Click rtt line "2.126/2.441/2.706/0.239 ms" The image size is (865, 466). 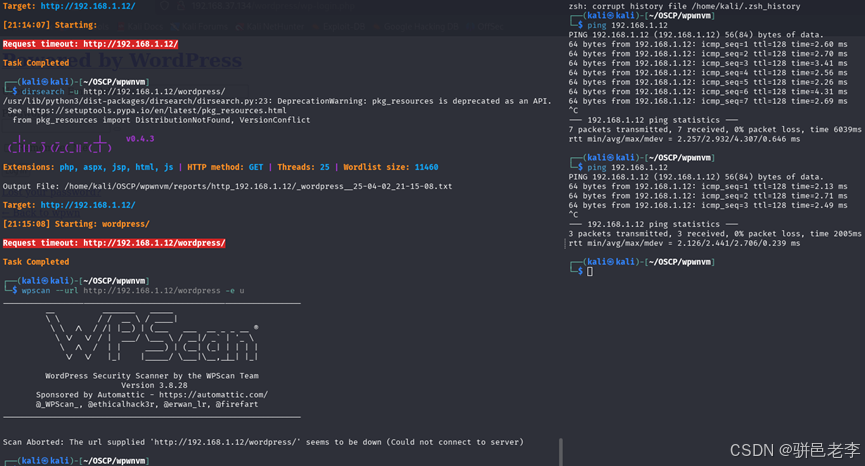(684, 243)
